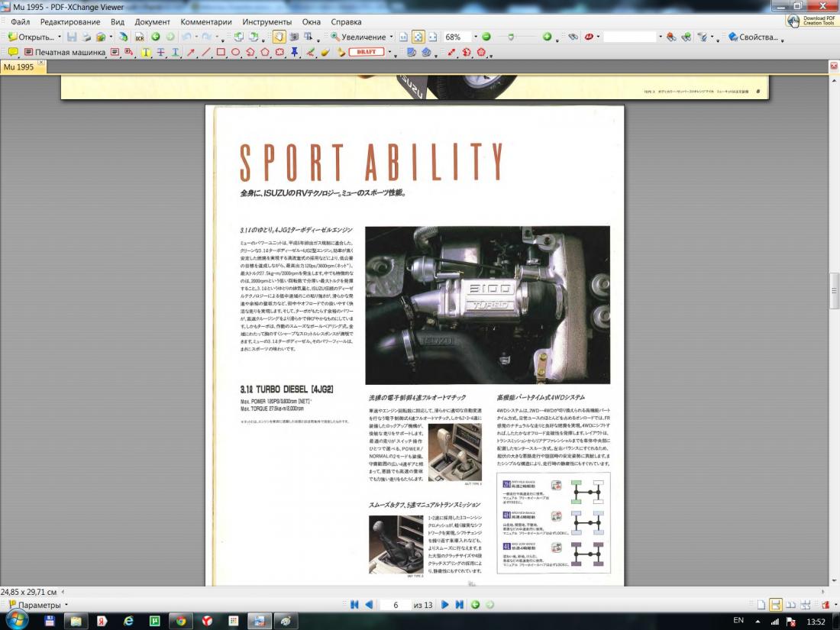Click the zoom slider handle
This screenshot has width=840, height=630.
point(511,37)
